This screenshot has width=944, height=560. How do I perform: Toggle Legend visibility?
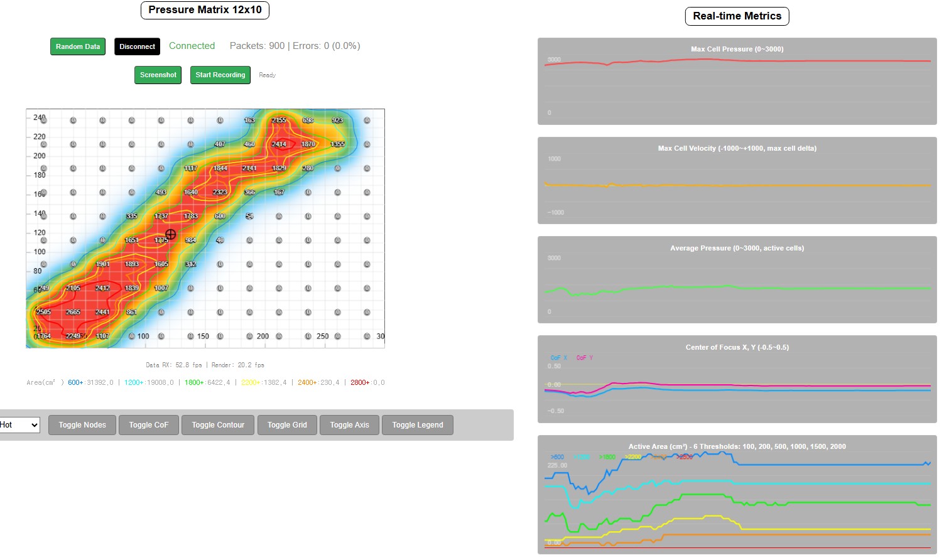(418, 425)
